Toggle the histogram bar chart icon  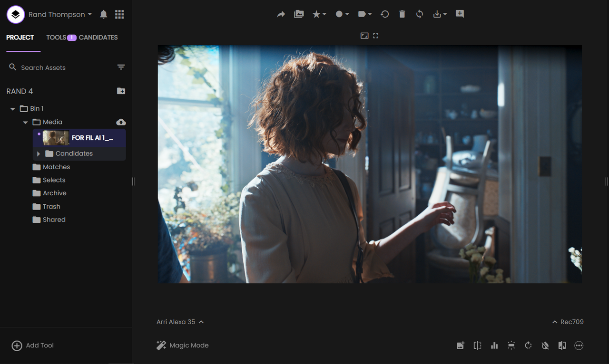494,345
